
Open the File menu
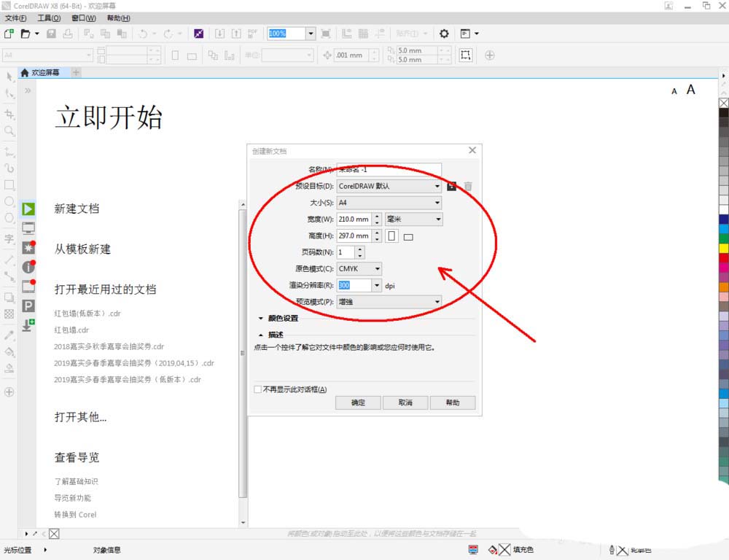pos(15,18)
